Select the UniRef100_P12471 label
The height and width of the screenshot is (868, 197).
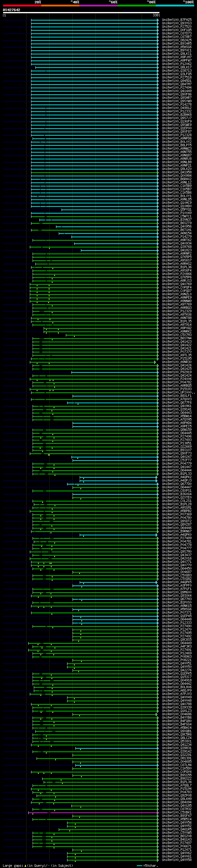(177, 850)
